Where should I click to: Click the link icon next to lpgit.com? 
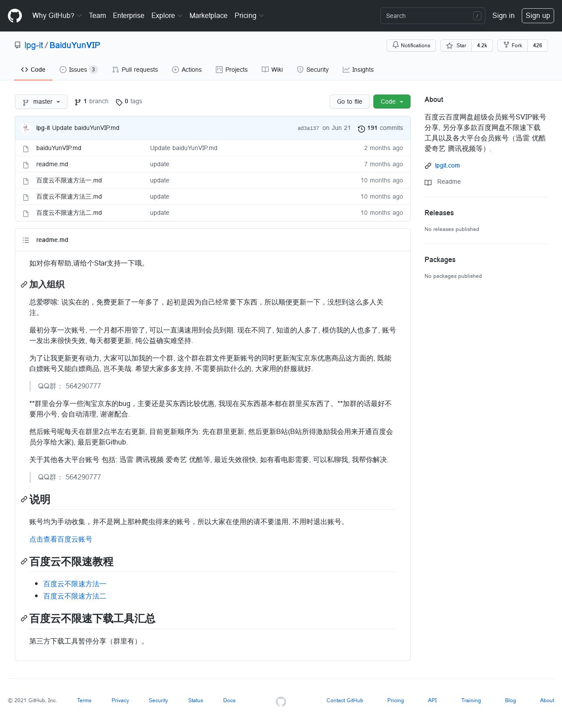[x=428, y=166]
